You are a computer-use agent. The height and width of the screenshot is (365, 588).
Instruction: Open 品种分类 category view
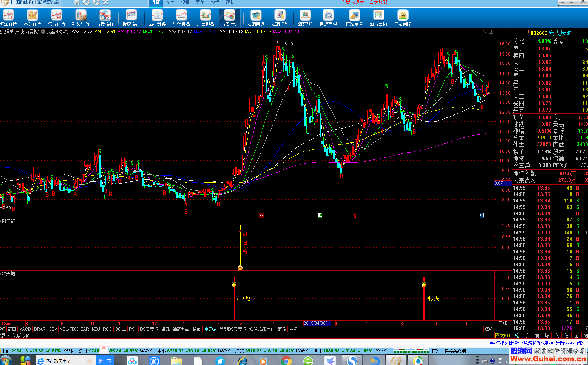click(x=157, y=18)
